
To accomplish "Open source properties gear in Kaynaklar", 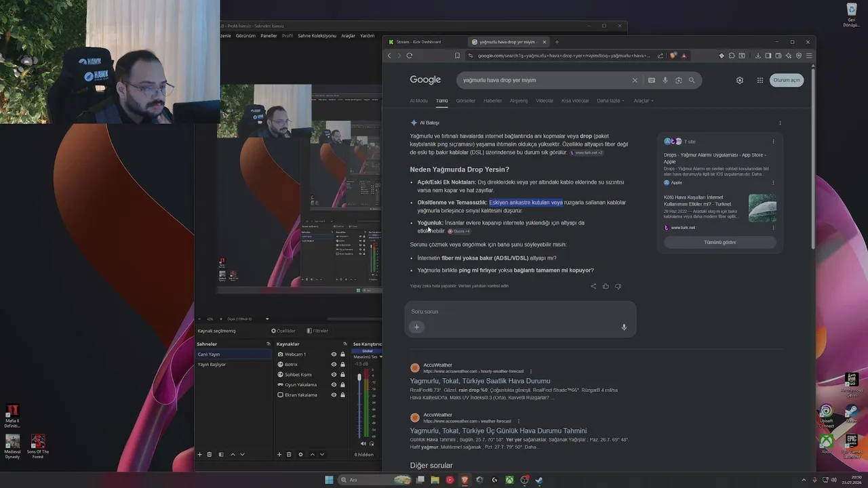I will [300, 454].
